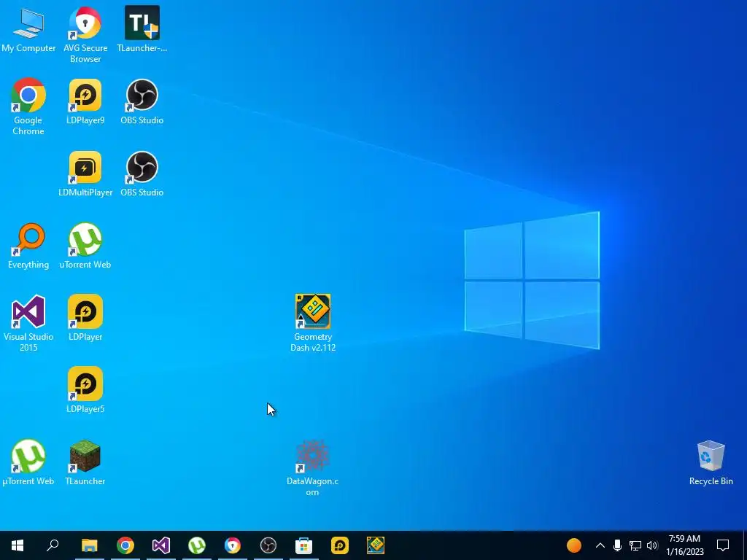This screenshot has width=747, height=560.
Task: Open taskbar Search magnifier
Action: 53,545
